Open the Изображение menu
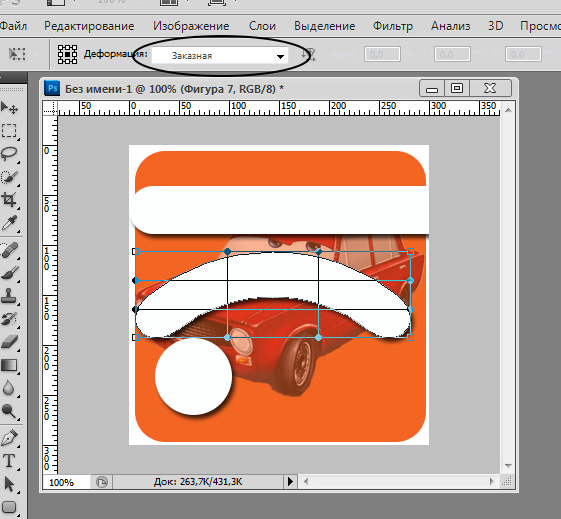 (x=191, y=26)
